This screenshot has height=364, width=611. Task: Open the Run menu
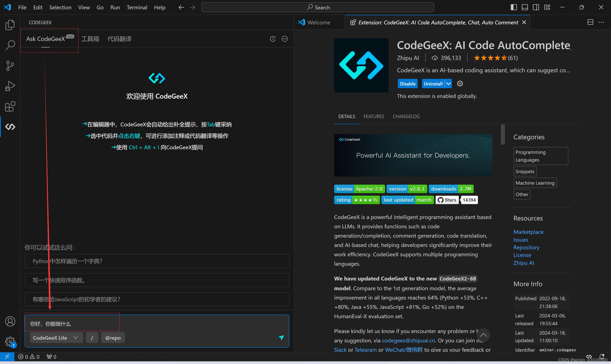115,7
